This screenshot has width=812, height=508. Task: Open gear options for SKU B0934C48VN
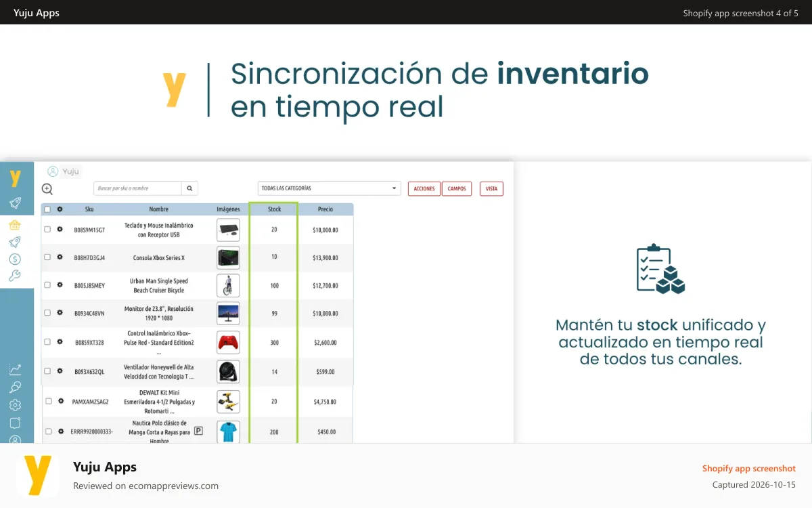[x=60, y=312]
